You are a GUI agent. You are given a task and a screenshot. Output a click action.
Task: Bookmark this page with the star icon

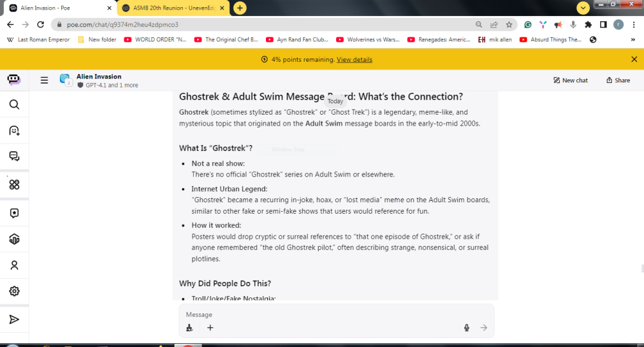point(509,24)
